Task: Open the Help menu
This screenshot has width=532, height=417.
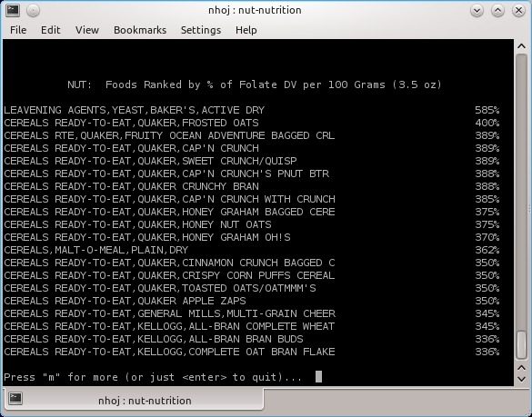Action: [246, 30]
